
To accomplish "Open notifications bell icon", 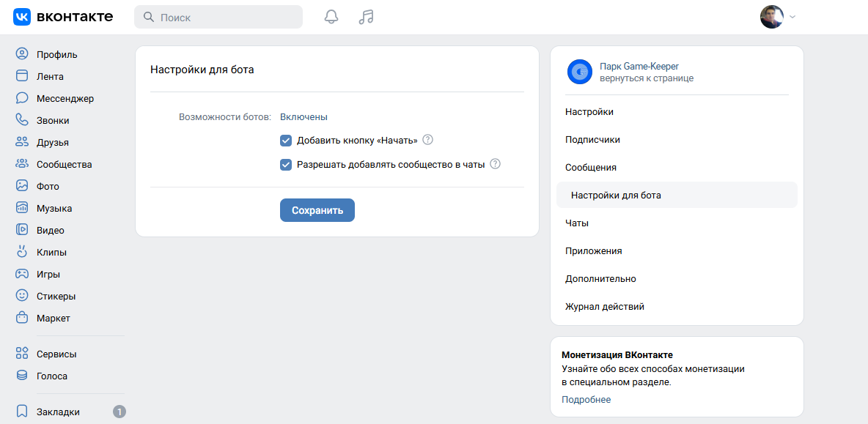I will click(x=331, y=17).
